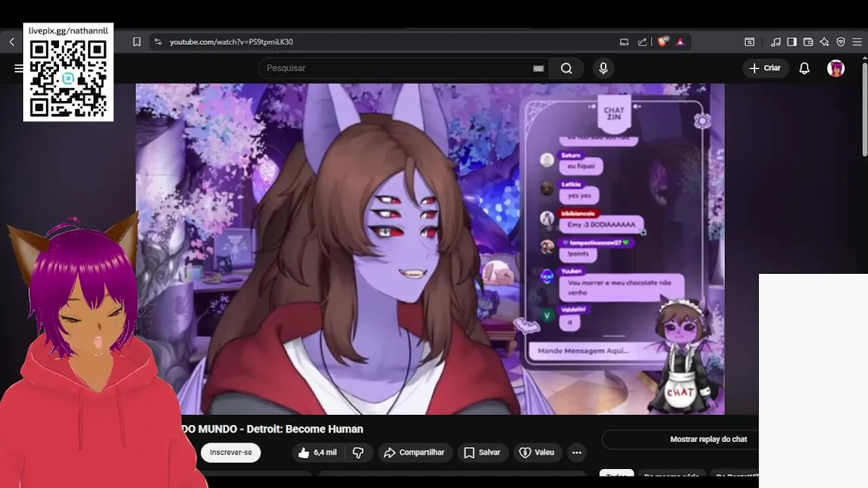Click the 'livepix.gg/nathannll' text

pyautogui.click(x=68, y=31)
